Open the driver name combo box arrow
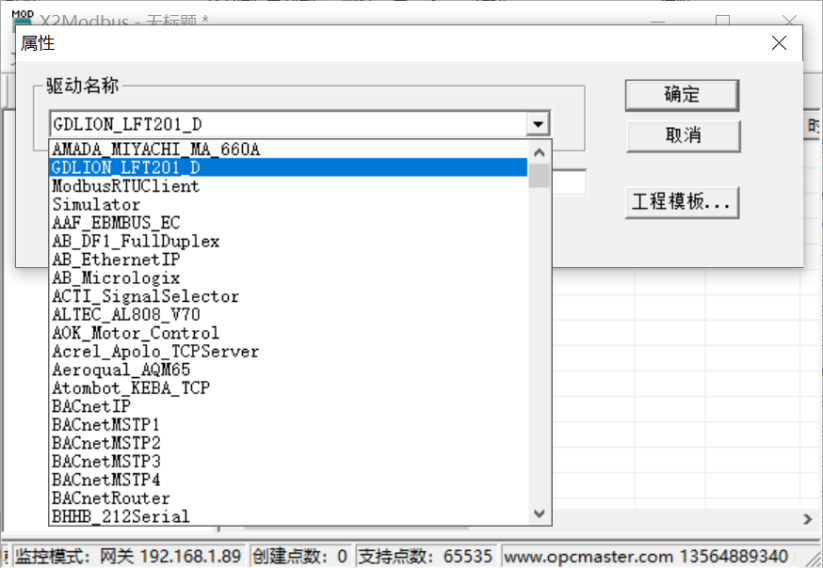 [537, 124]
